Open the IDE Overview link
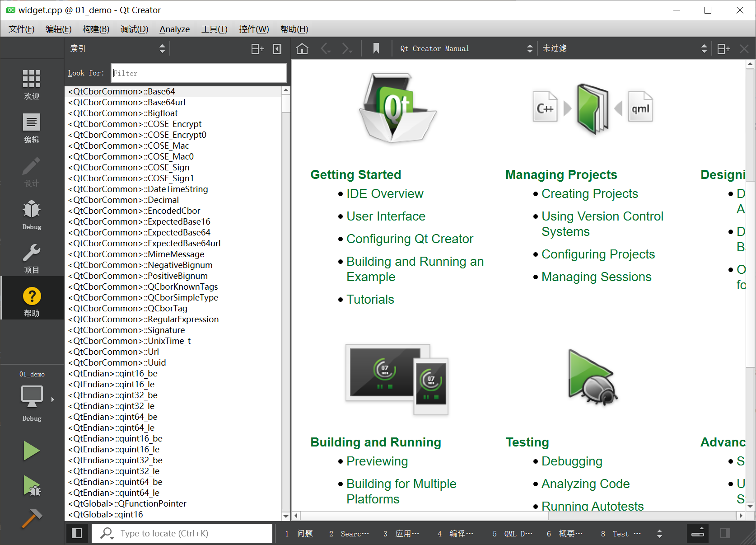This screenshot has width=756, height=545. coord(385,193)
